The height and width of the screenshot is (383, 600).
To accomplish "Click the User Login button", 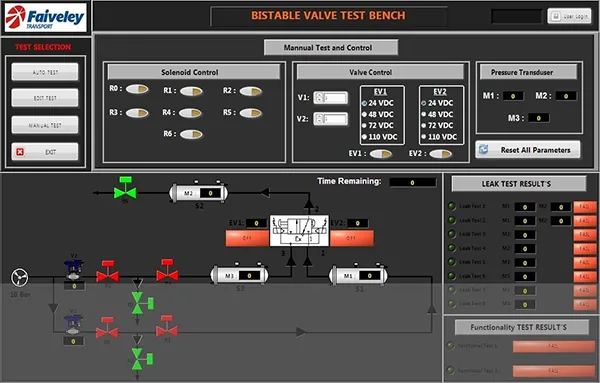I will (x=569, y=16).
